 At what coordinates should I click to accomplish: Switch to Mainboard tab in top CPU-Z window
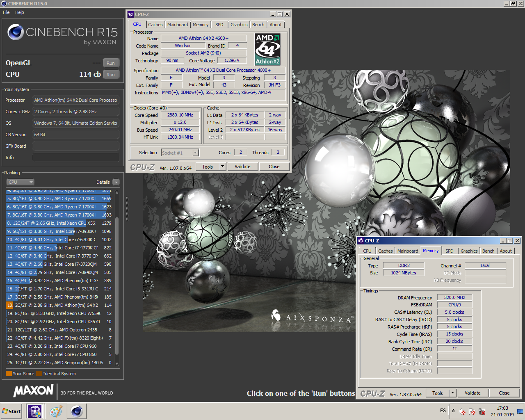point(178,25)
